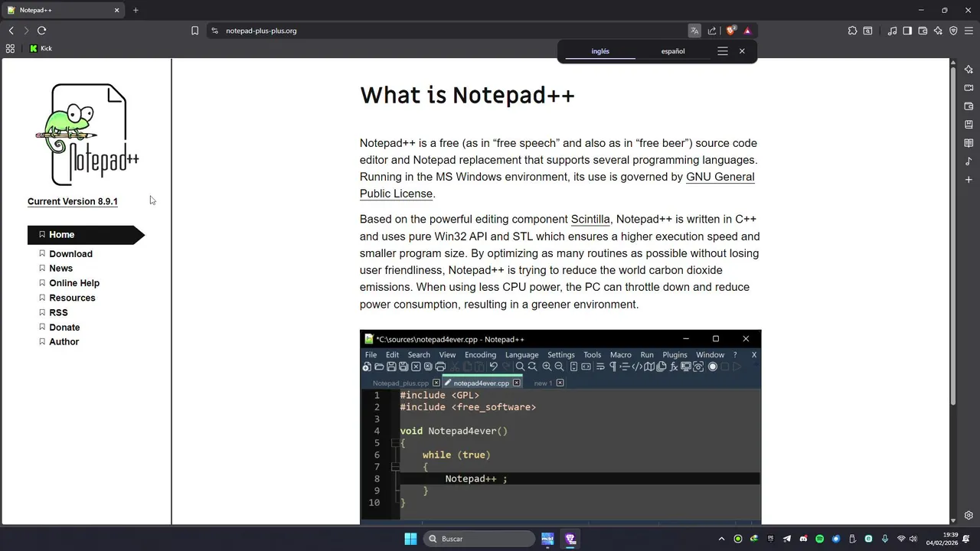Open the site settings icon left of the URL
This screenshot has height=551, width=980.
click(214, 31)
